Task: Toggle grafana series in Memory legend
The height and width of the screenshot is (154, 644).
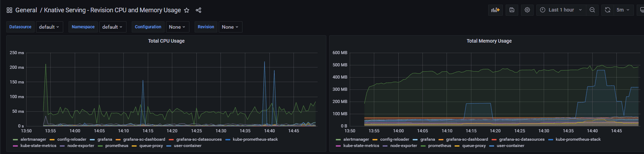Action: [x=427, y=140]
